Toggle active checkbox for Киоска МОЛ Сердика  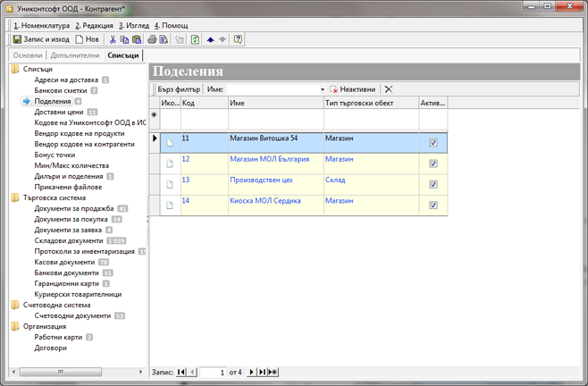click(x=433, y=206)
